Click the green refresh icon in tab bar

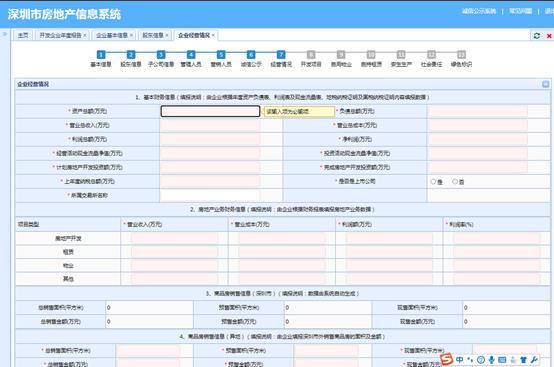click(537, 36)
